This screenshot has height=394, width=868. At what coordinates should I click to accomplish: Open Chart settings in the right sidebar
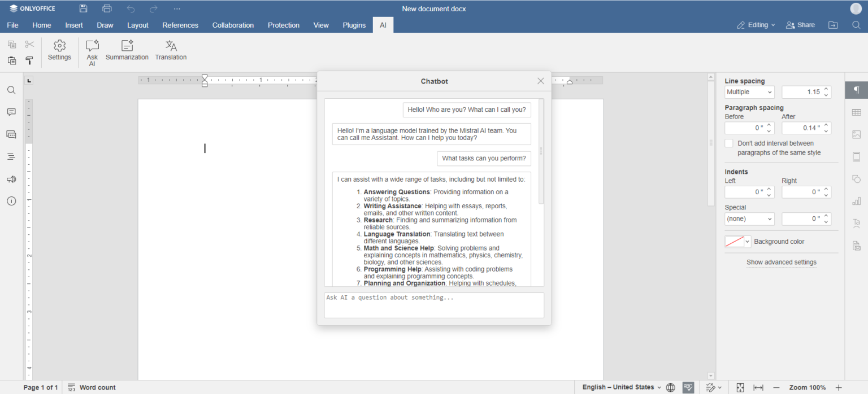(856, 201)
